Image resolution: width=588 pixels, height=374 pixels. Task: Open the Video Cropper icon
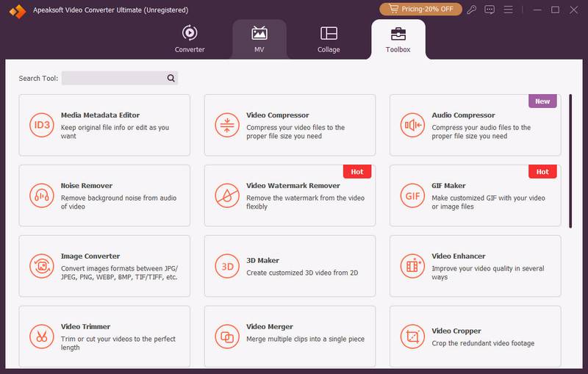tap(412, 337)
